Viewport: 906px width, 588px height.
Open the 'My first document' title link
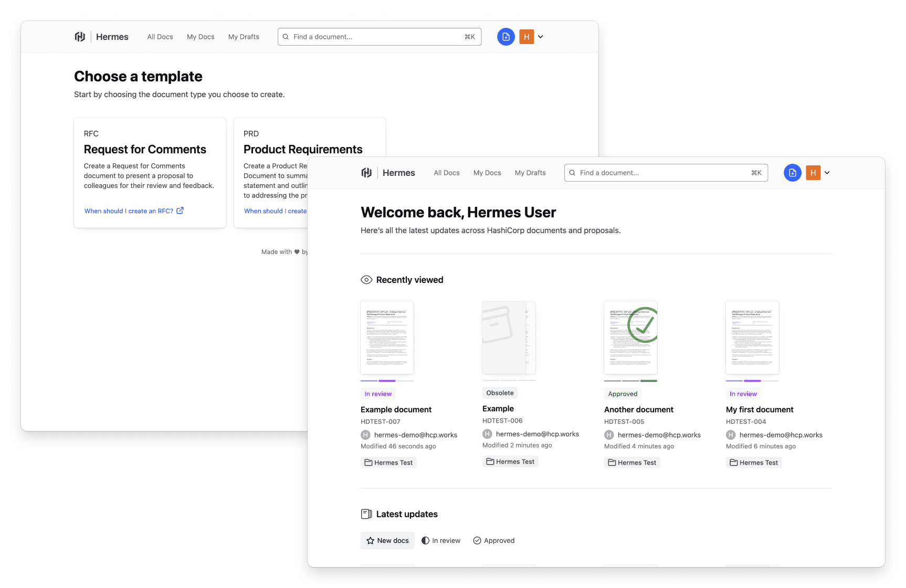pyautogui.click(x=759, y=409)
